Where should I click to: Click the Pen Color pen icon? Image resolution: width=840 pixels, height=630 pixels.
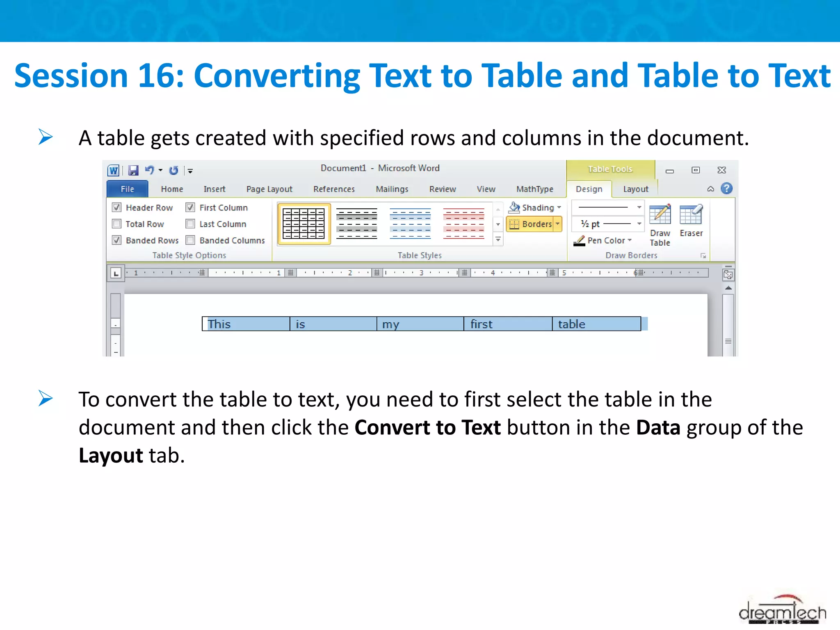(579, 241)
